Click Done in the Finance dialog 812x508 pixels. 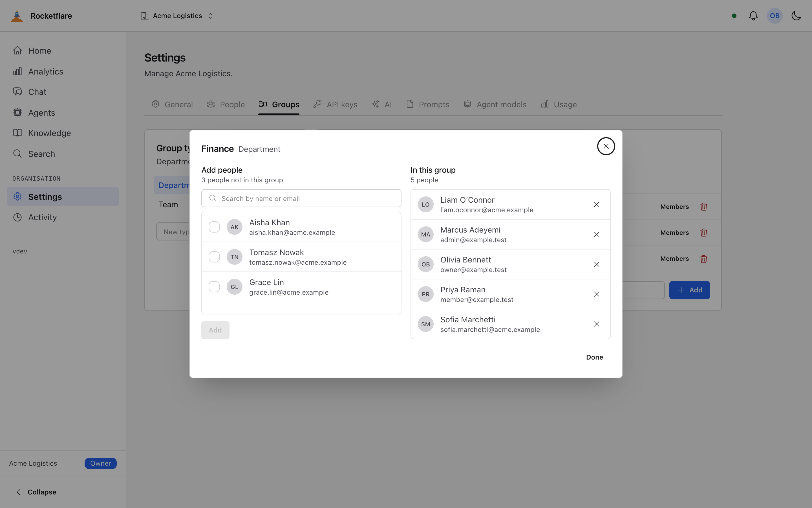pyautogui.click(x=595, y=357)
